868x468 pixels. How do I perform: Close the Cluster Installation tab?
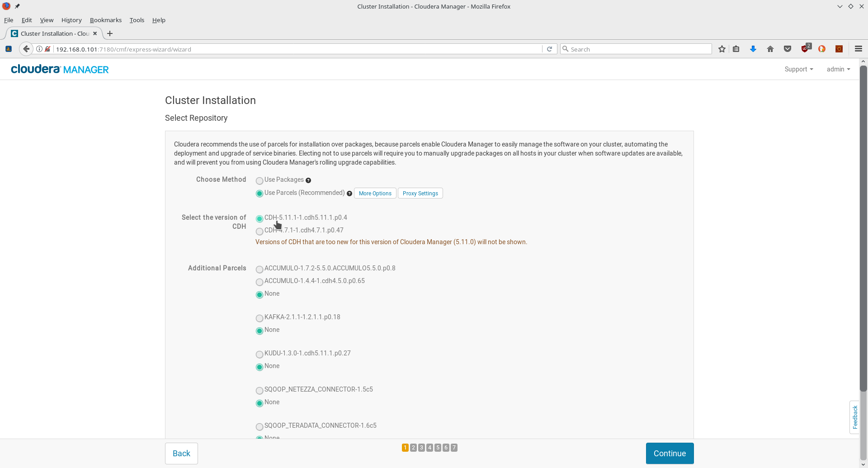95,33
